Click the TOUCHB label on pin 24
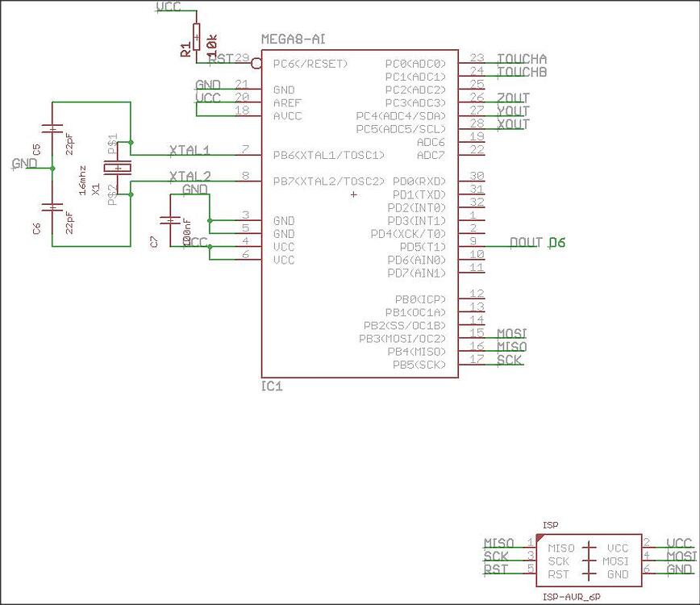The height and width of the screenshot is (605, 700). (x=523, y=71)
